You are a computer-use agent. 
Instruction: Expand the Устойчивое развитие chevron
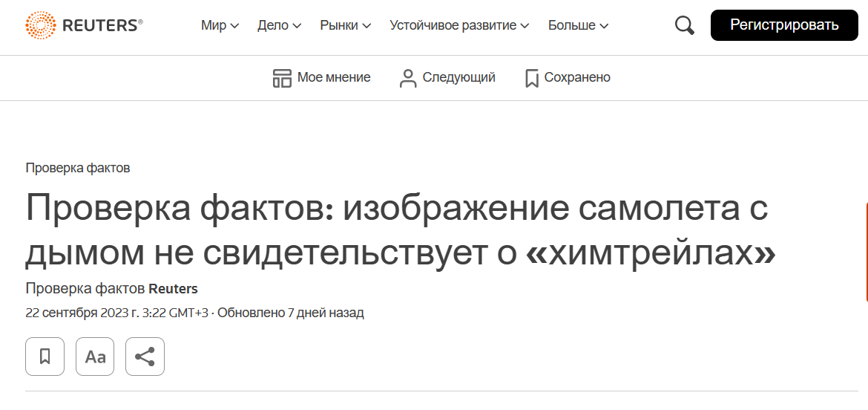pyautogui.click(x=525, y=25)
